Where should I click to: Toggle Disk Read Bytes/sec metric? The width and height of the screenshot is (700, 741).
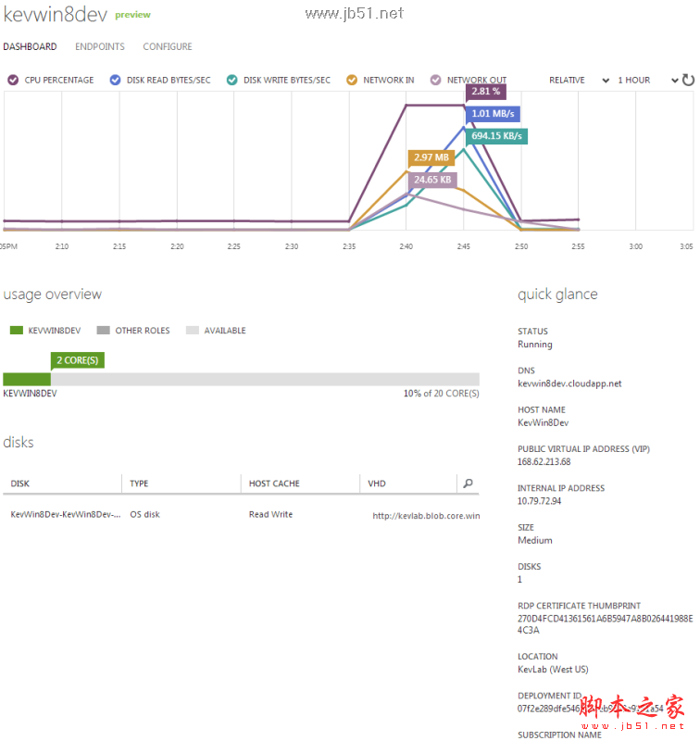click(115, 81)
